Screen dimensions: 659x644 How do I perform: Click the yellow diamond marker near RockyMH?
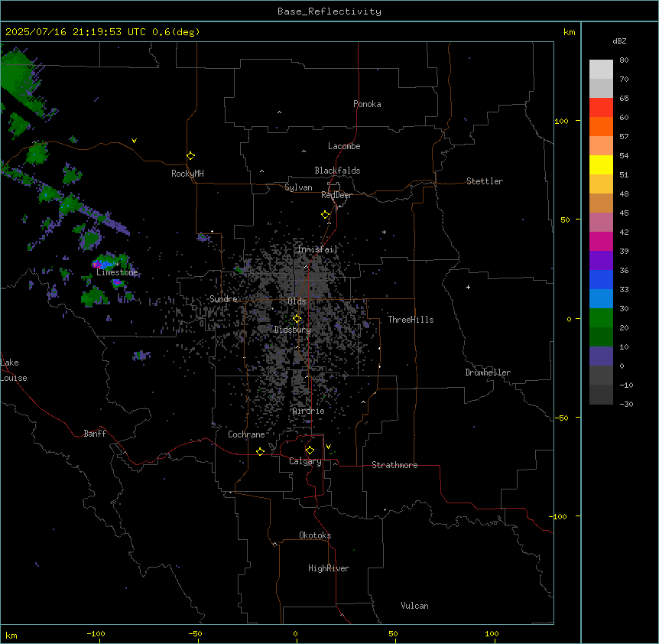coord(190,155)
